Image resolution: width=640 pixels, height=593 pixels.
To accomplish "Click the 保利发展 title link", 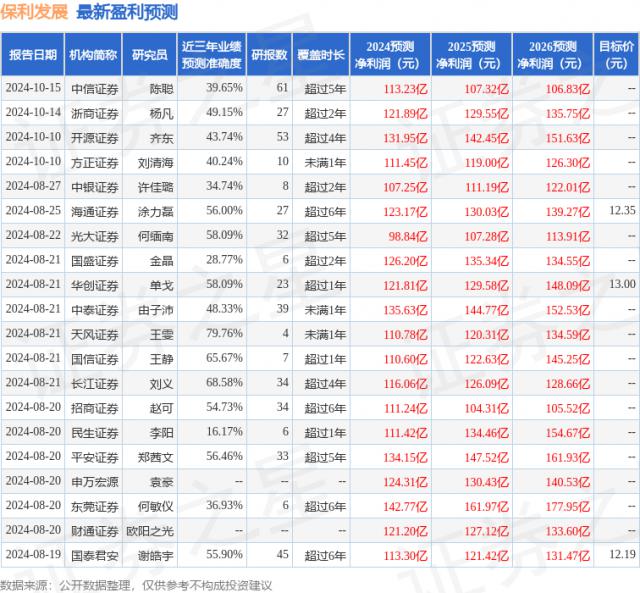I will [x=35, y=13].
